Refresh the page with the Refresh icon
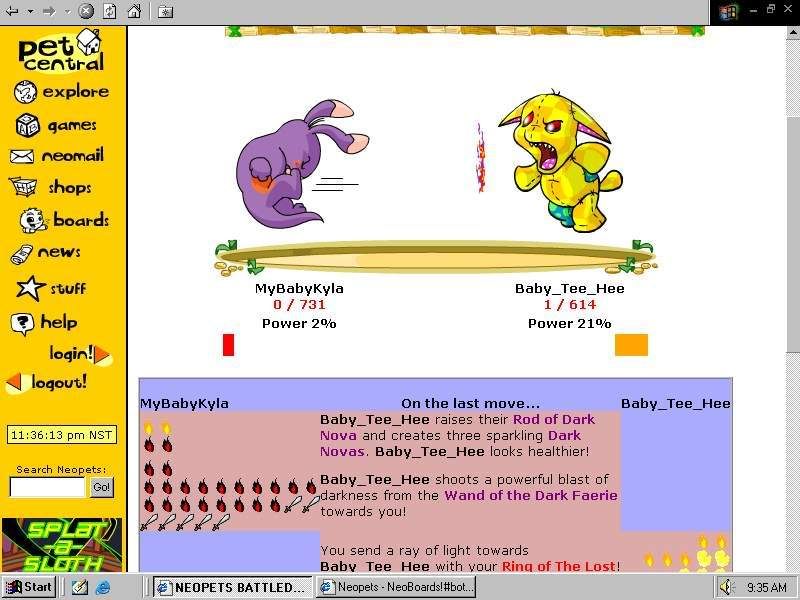This screenshot has width=800, height=600. (110, 11)
